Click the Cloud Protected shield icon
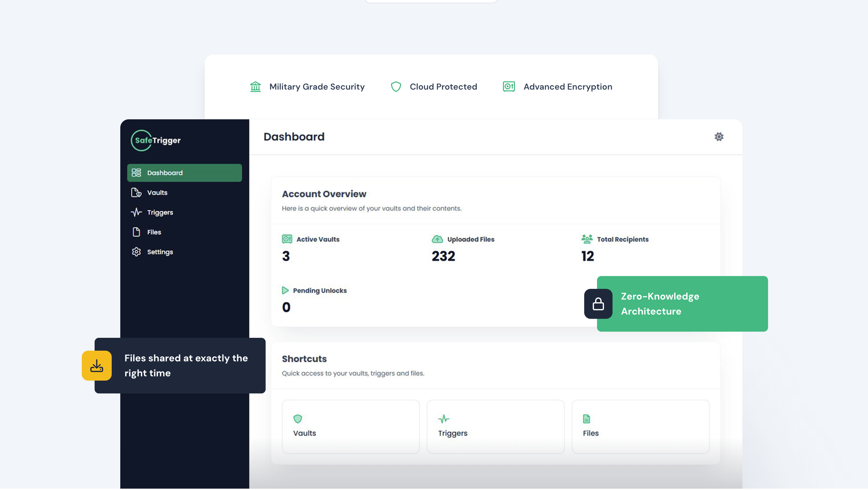Image resolution: width=868 pixels, height=490 pixels. tap(396, 87)
